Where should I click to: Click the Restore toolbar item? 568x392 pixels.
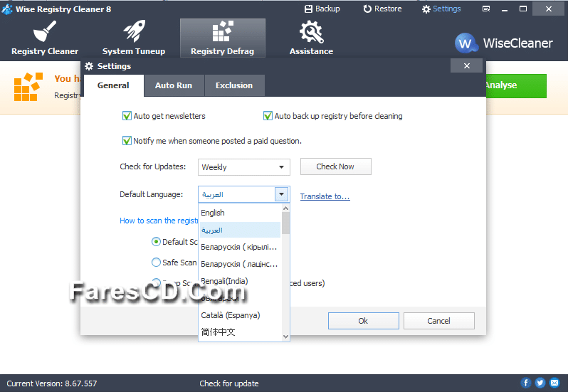pos(382,9)
